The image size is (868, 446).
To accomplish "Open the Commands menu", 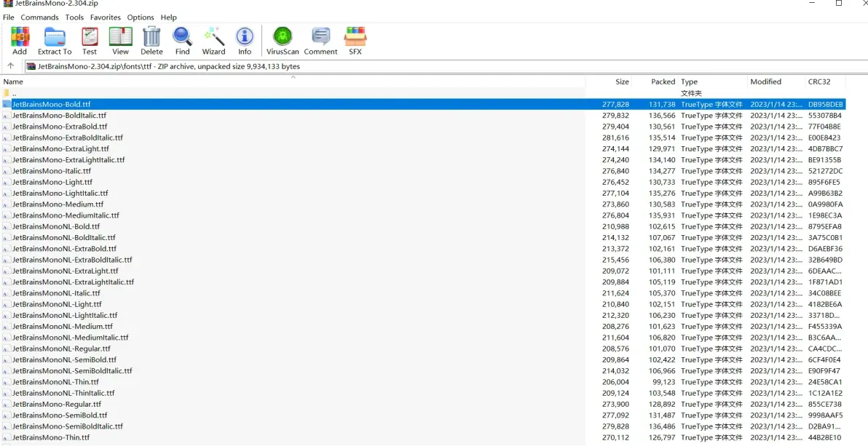I will pyautogui.click(x=40, y=17).
